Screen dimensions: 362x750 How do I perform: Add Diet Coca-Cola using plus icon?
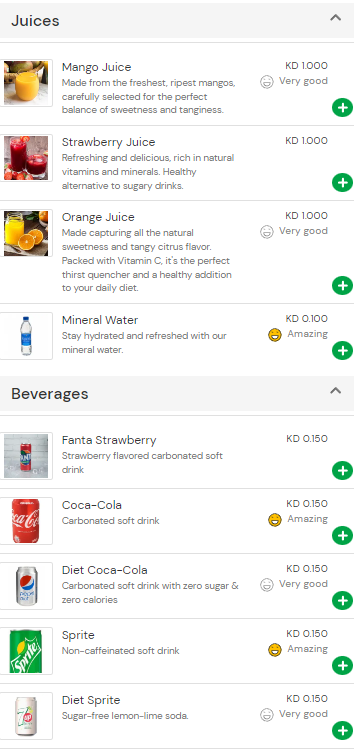342,601
